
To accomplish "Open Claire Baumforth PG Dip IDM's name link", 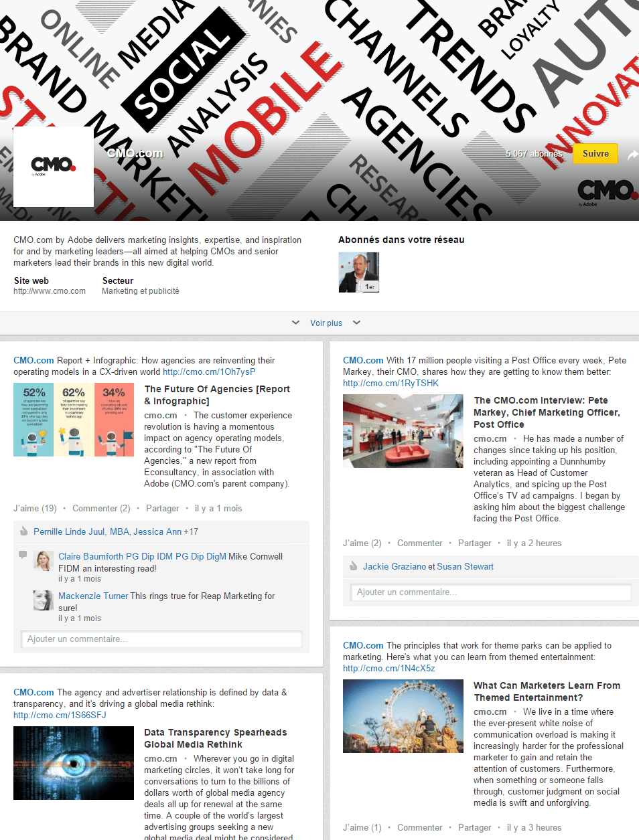I will coord(142,557).
